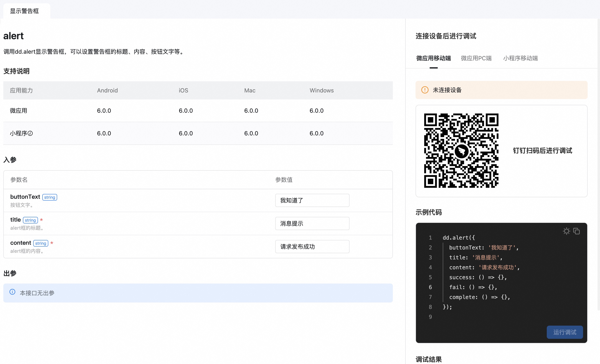600x364 pixels.
Task: Click the warning icon in 未连接设备 banner
Action: click(x=425, y=90)
